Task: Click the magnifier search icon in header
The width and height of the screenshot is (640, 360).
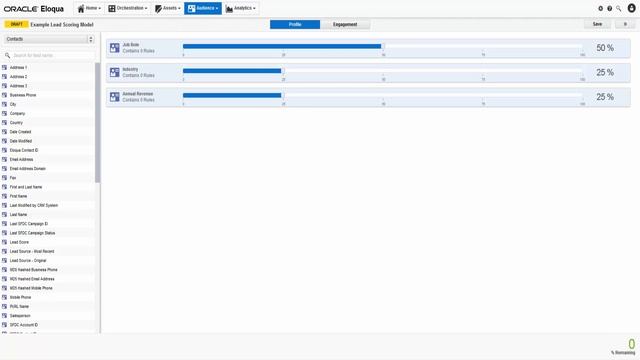Action: [619, 8]
